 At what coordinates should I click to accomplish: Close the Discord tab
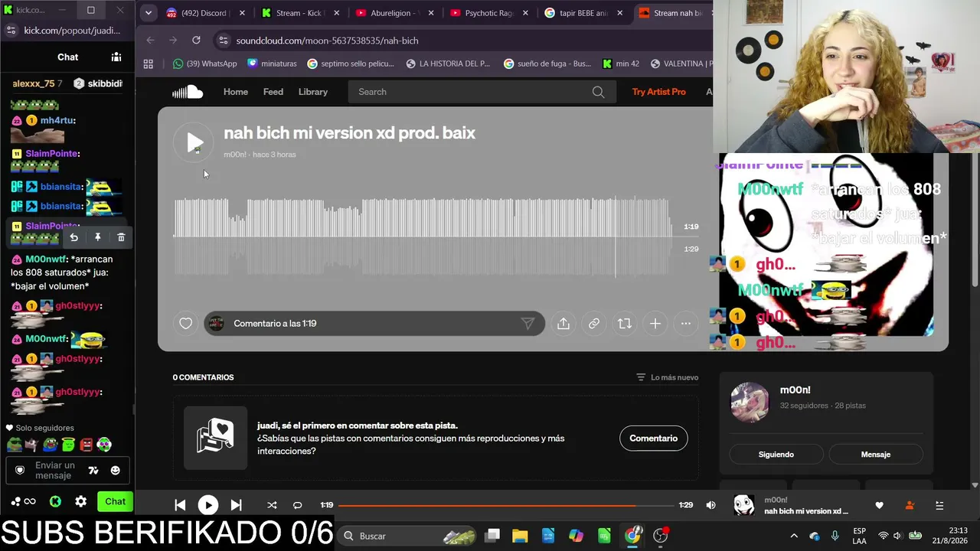click(242, 13)
